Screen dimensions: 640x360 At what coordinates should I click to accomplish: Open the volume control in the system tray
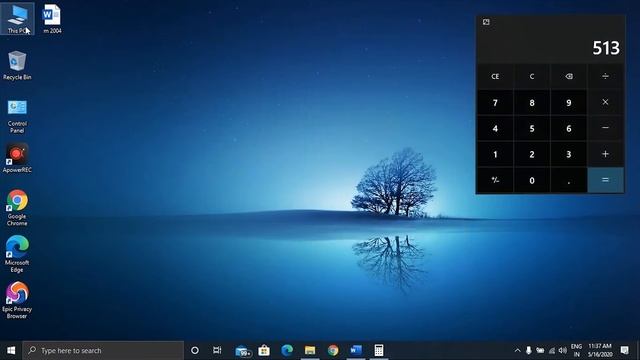pos(563,350)
